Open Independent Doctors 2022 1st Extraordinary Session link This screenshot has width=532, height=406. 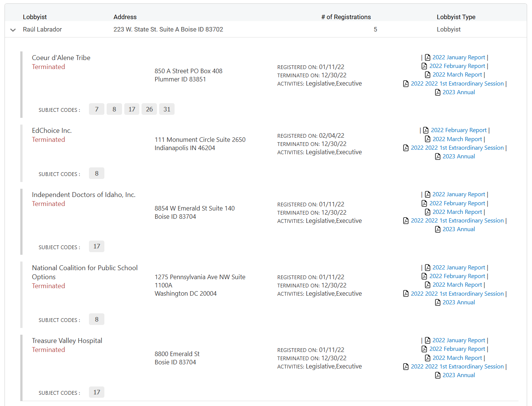click(457, 221)
